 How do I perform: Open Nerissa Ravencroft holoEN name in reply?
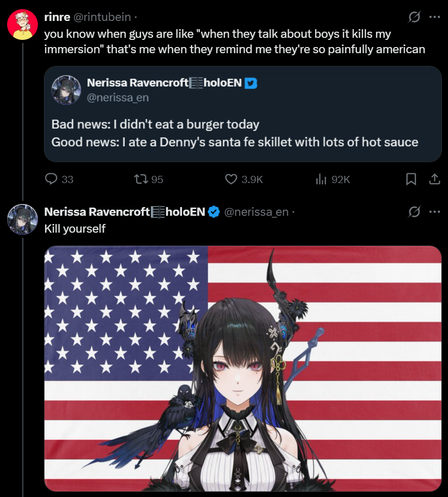(125, 211)
